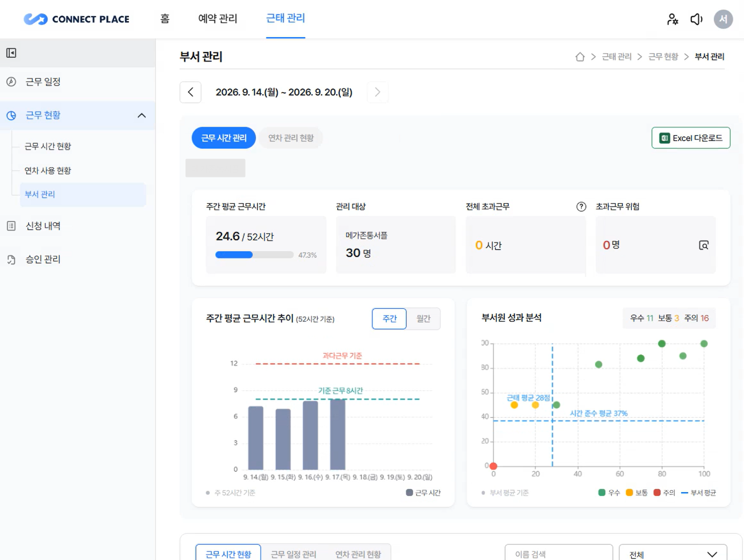Open the 예약 관리 top menu

click(x=217, y=19)
